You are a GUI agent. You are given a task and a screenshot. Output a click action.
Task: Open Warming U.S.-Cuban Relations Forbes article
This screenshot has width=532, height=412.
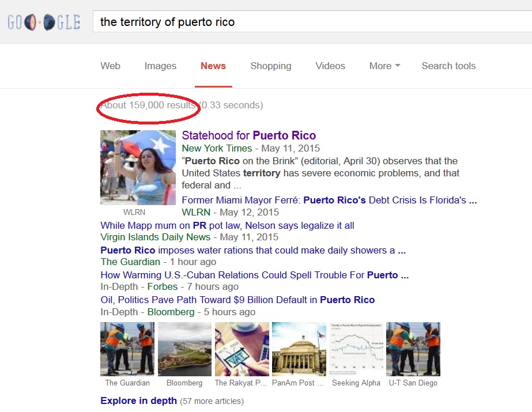pos(254,275)
